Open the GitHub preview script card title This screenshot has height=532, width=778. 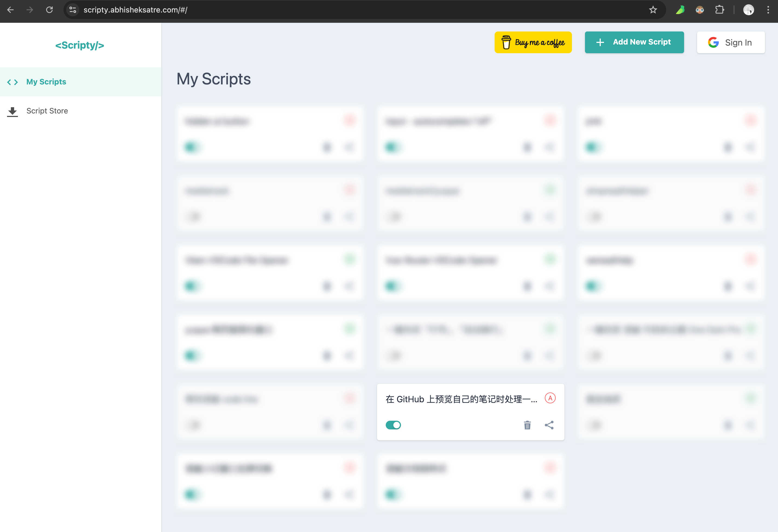tap(461, 399)
